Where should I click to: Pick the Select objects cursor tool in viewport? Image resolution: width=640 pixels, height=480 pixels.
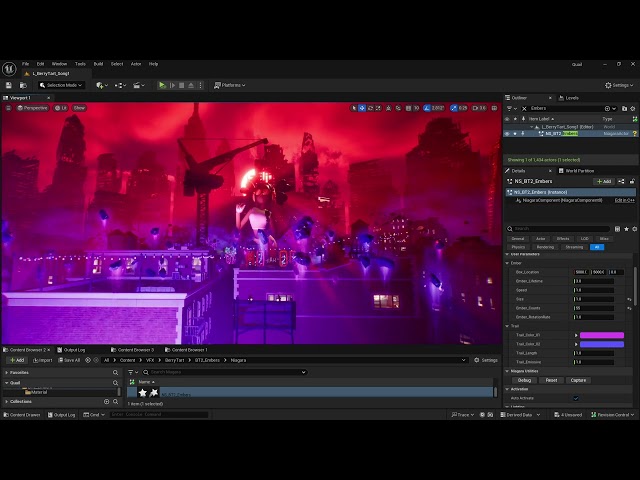[x=354, y=108]
